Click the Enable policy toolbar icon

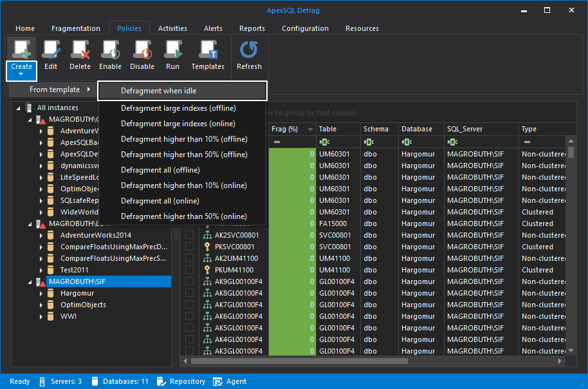coord(110,50)
